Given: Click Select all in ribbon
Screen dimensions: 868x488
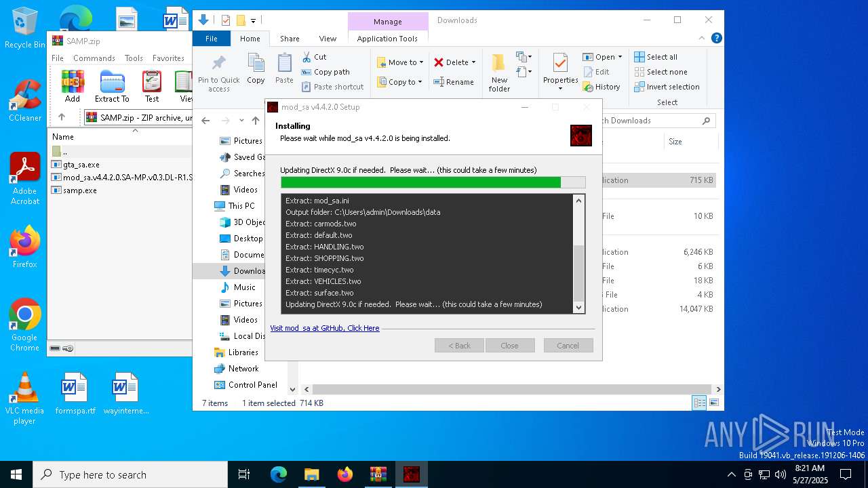Looking at the screenshot, I should pyautogui.click(x=656, y=57).
